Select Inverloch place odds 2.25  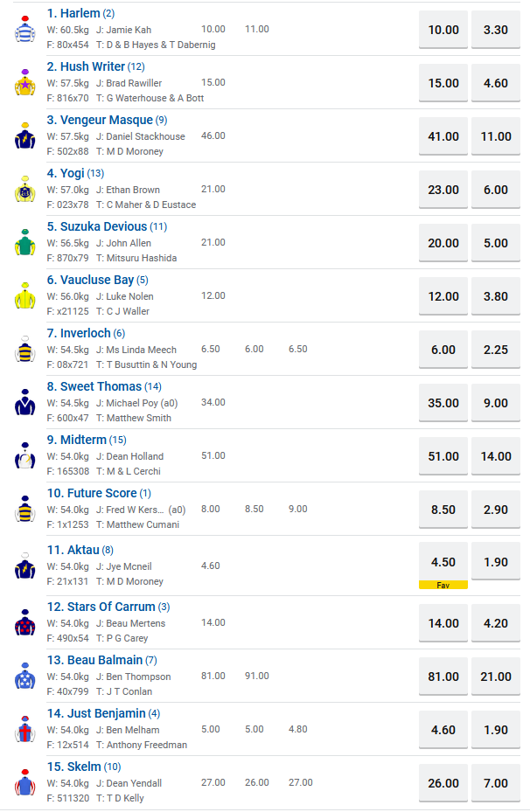click(x=496, y=350)
